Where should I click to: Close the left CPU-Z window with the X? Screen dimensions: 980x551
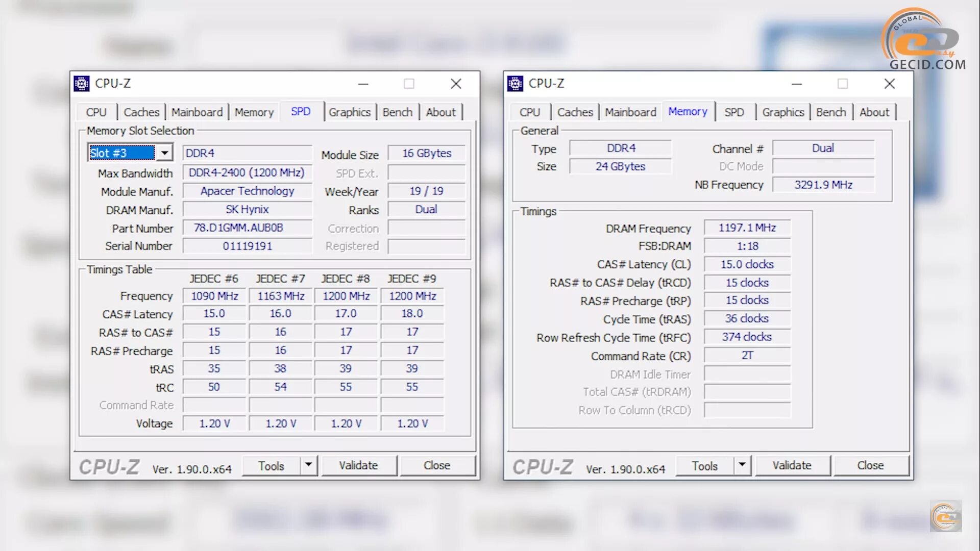[x=456, y=84]
